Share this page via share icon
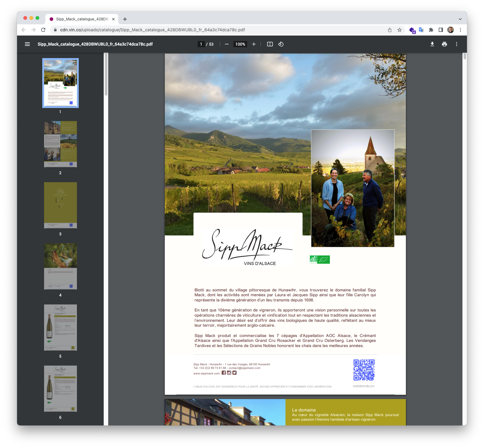 [x=390, y=30]
